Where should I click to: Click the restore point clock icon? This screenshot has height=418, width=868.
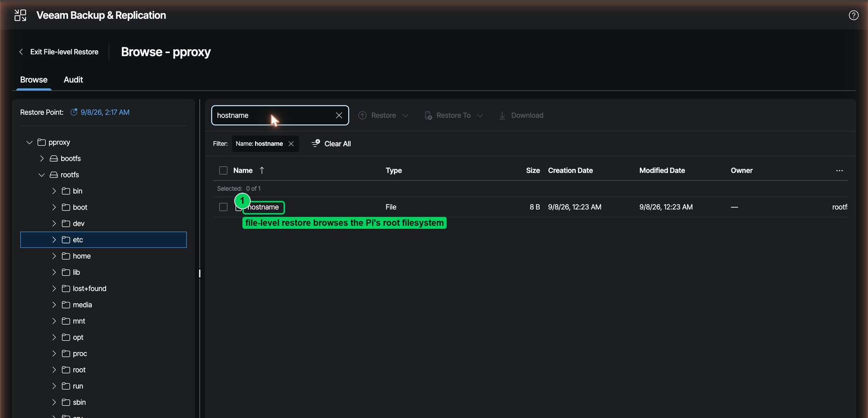(x=74, y=112)
